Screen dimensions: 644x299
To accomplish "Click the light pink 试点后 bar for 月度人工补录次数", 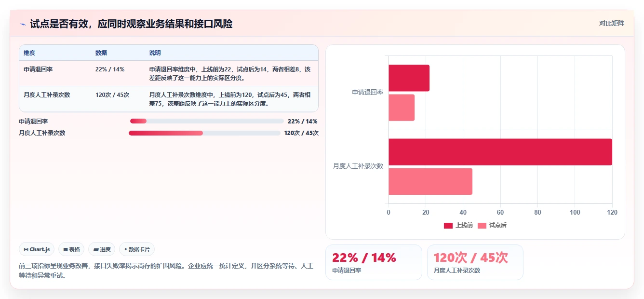I will tap(430, 181).
